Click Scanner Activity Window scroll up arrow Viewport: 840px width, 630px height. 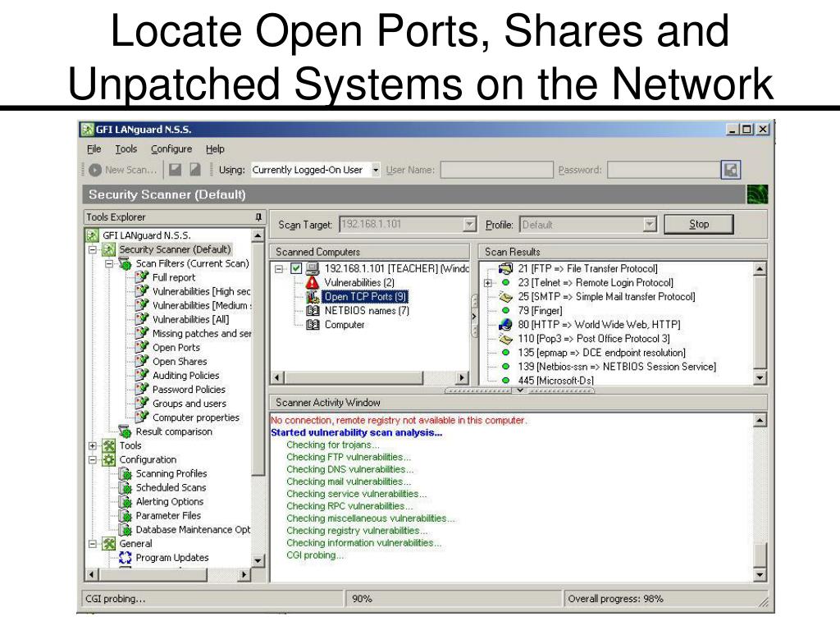tap(760, 421)
